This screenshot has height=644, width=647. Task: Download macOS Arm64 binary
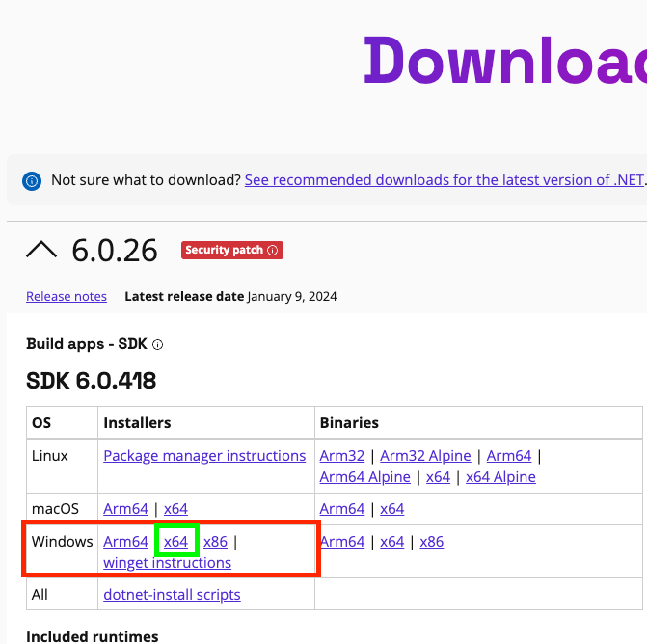[342, 509]
